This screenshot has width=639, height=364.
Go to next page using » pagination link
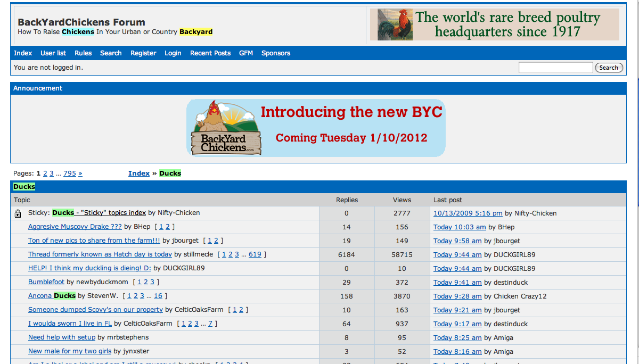pyautogui.click(x=80, y=173)
